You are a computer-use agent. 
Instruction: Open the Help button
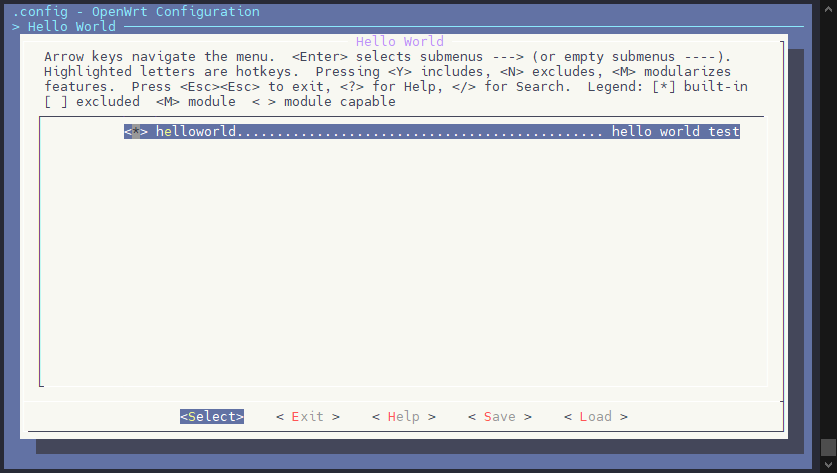coord(404,416)
